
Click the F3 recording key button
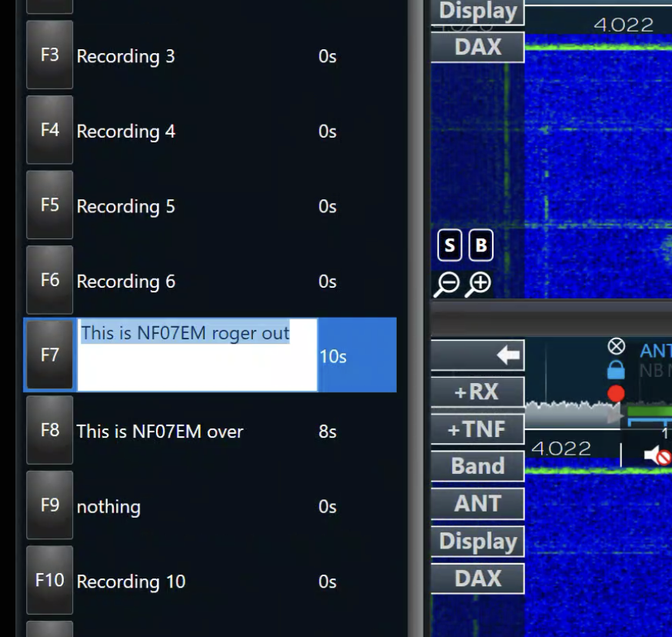50,55
